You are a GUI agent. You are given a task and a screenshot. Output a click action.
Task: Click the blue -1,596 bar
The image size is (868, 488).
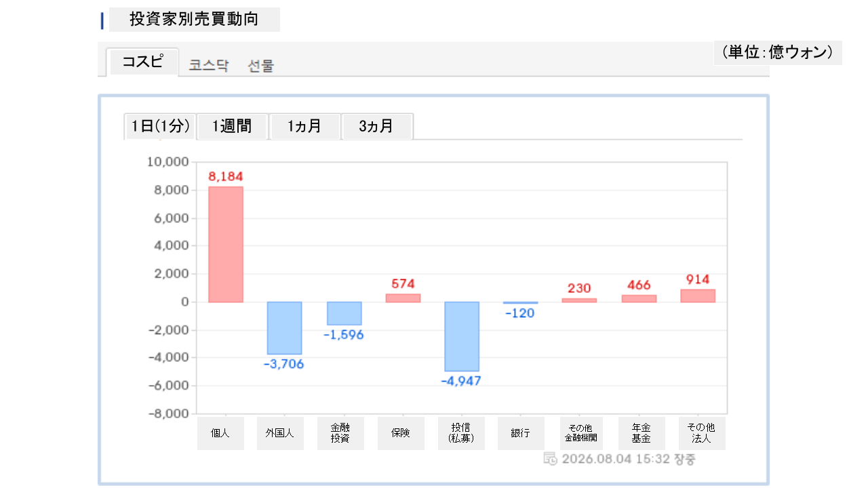click(344, 313)
